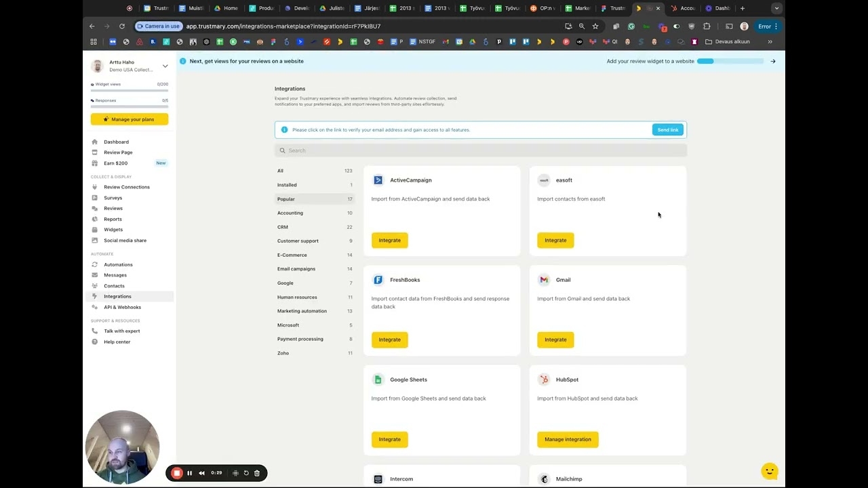This screenshot has height=488, width=868.
Task: Delete the recording with trash icon
Action: (x=257, y=473)
